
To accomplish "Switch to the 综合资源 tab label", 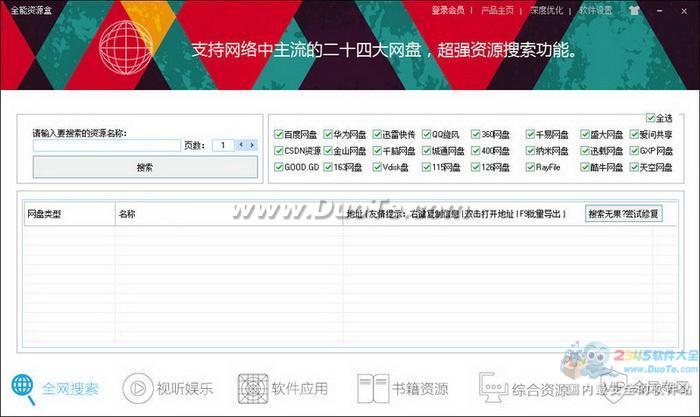I will (540, 390).
